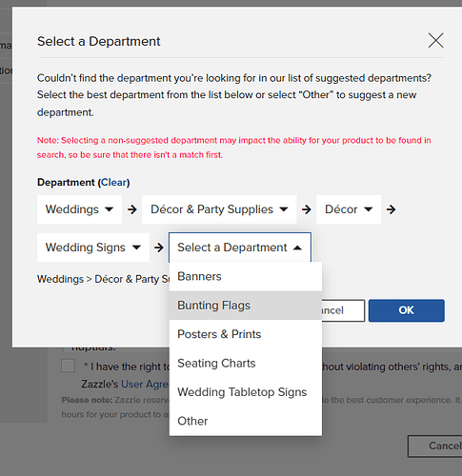Confirm with the blue OK button
This screenshot has height=476, width=462.
407,310
